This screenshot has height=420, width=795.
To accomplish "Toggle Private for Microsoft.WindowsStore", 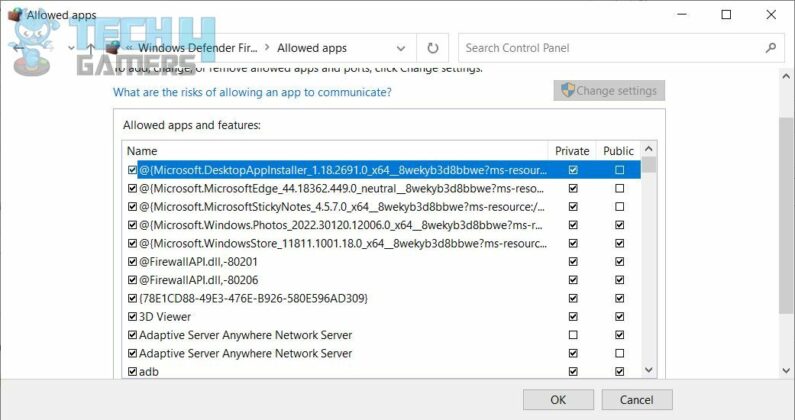I will coord(573,243).
